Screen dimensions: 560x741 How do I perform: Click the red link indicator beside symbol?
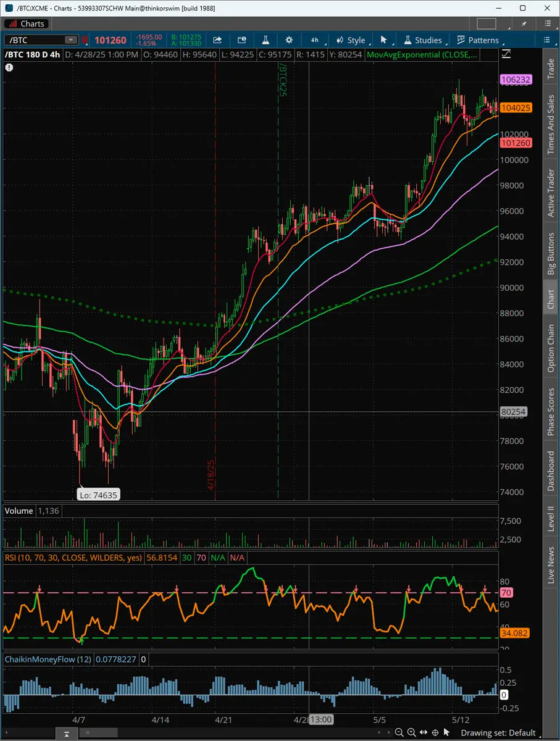(85, 40)
